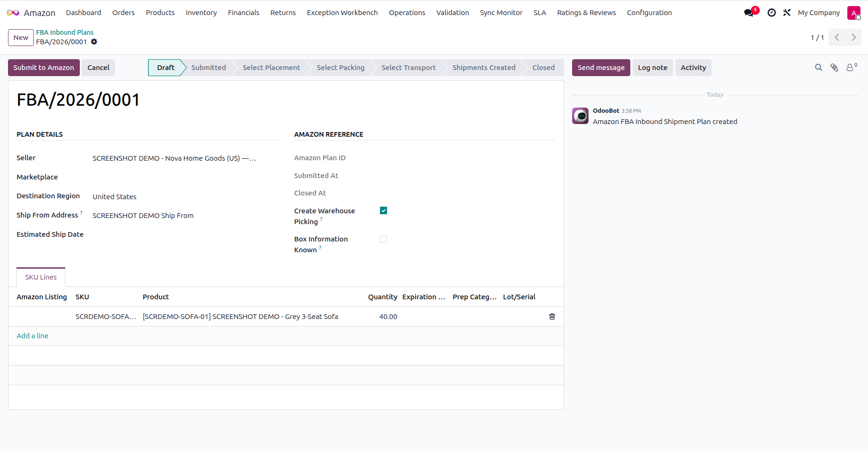The height and width of the screenshot is (451, 868).
Task: Click Submit to Amazon button
Action: tap(44, 68)
